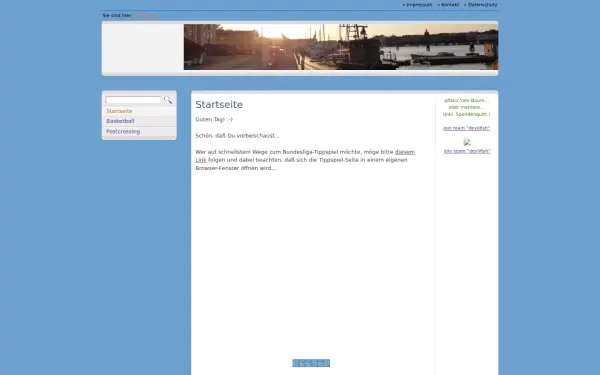Click the search magnifier icon
Image resolution: width=600 pixels, height=375 pixels.
pyautogui.click(x=168, y=100)
